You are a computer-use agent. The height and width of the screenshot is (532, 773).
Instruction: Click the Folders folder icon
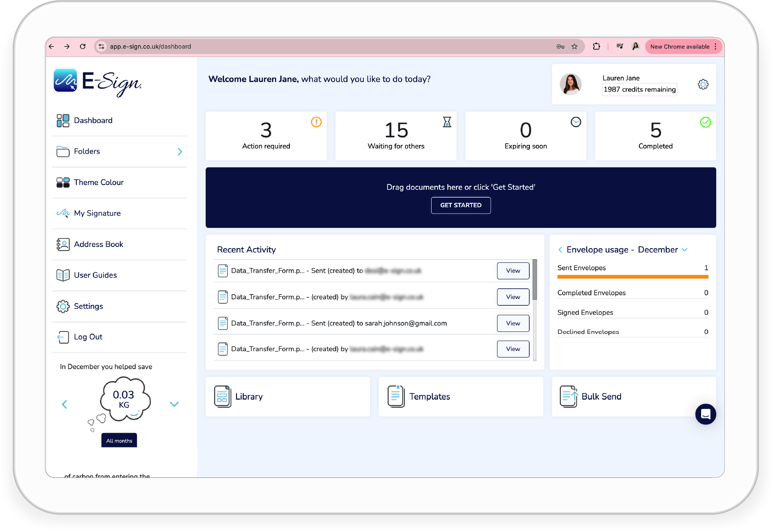click(63, 151)
